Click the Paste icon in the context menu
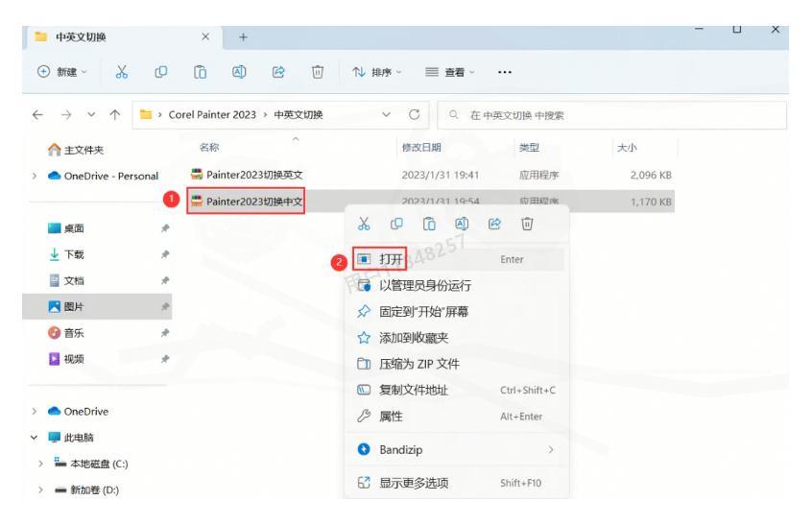The image size is (812, 525). 429,224
